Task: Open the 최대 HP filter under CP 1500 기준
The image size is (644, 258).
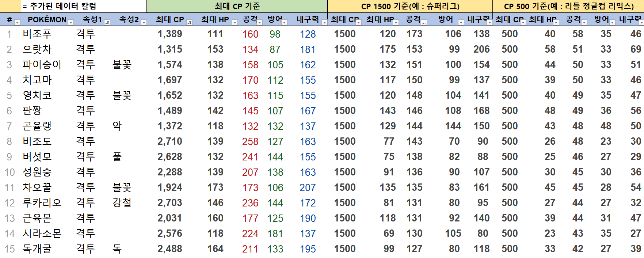Action: click(396, 23)
